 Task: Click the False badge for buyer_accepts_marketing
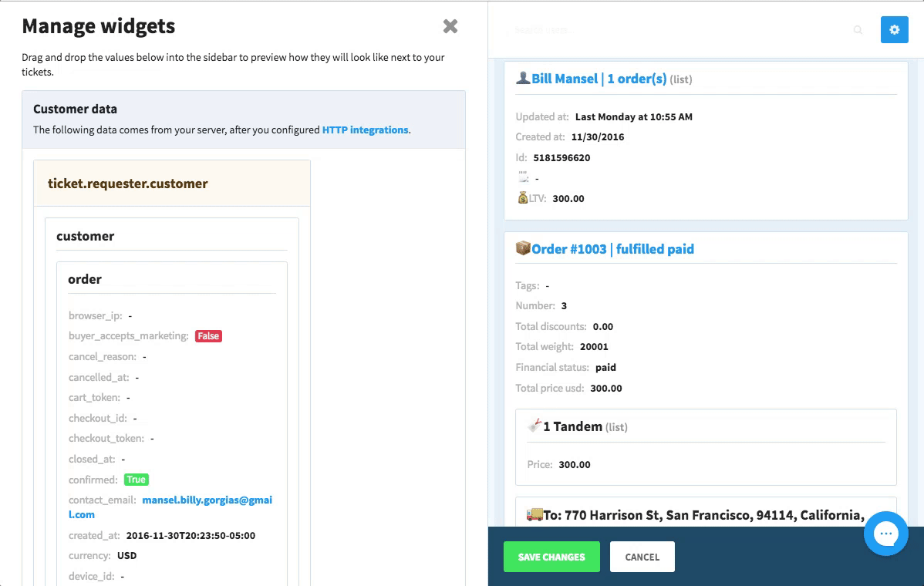click(x=208, y=335)
